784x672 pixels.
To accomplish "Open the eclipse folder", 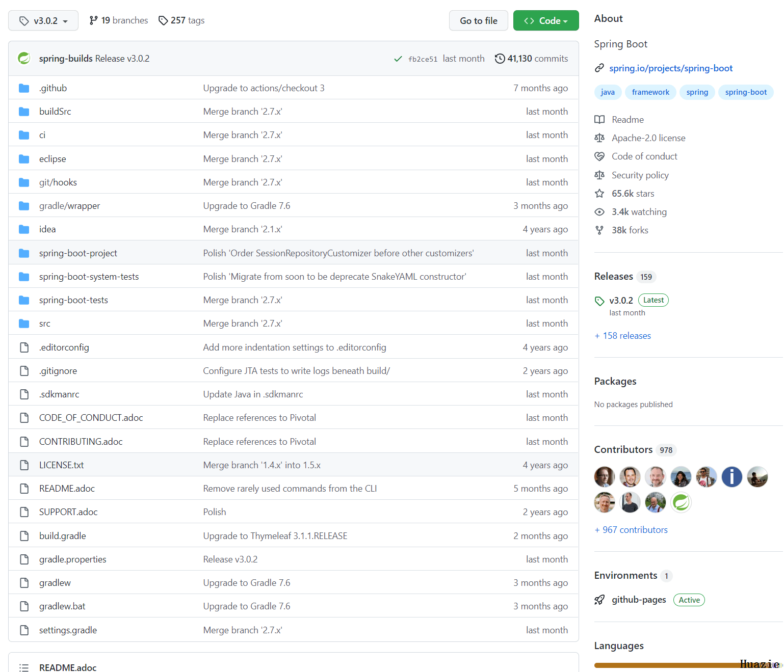I will (x=53, y=159).
